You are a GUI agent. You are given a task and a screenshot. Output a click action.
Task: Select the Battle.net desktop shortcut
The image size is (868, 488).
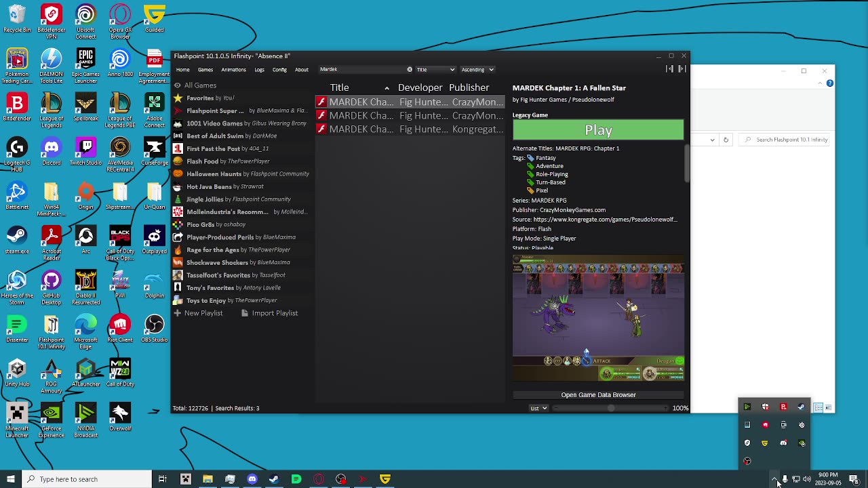(17, 197)
